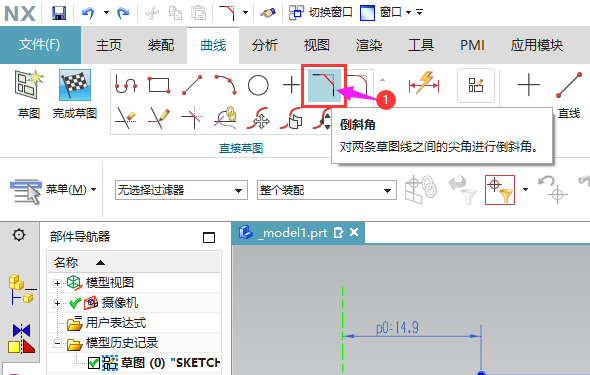Select the 草图 (0) SKETCH tree item
This screenshot has width=590, height=375.
(x=170, y=363)
